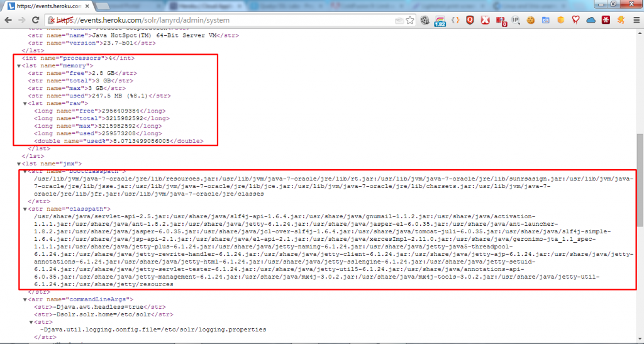This screenshot has height=344, width=644.
Task: Click the long name="max" 3215982592 line
Action: (98, 126)
